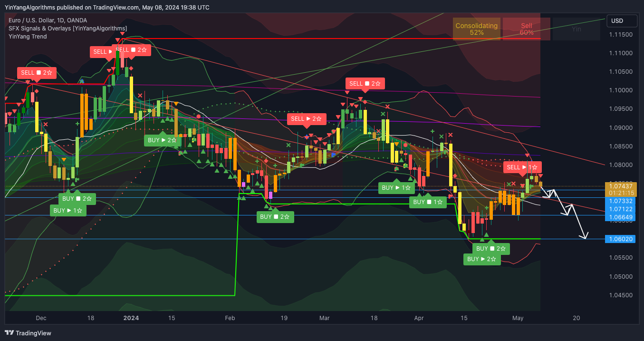Click the 1.08000 price axis label
Screen dimensions: 644x341
622,165
